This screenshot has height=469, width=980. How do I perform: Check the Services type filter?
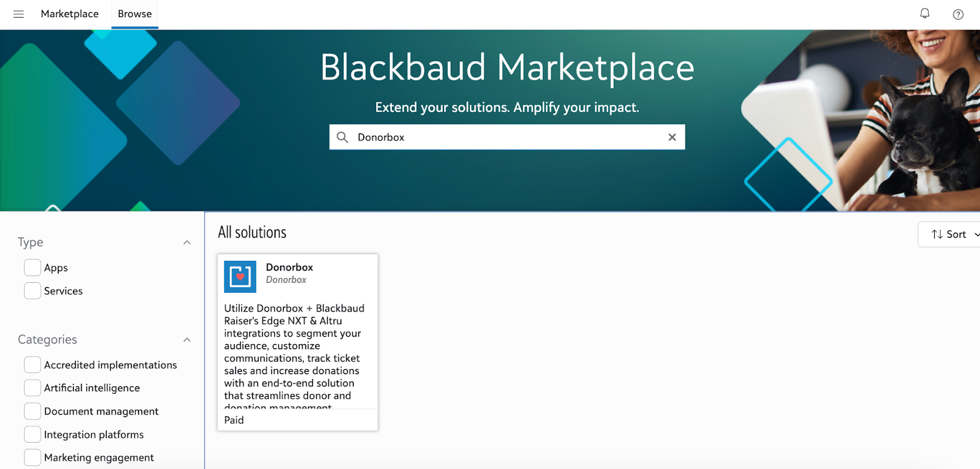[x=32, y=291]
